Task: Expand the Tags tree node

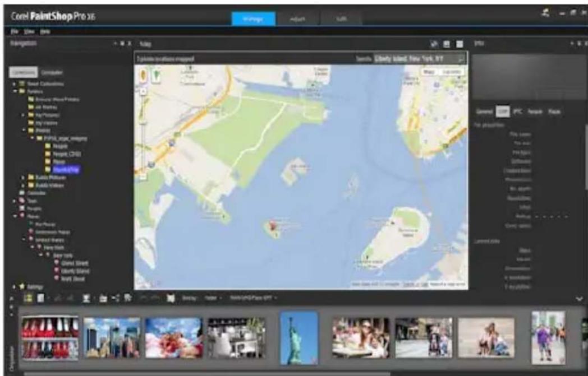Action: click(15, 201)
